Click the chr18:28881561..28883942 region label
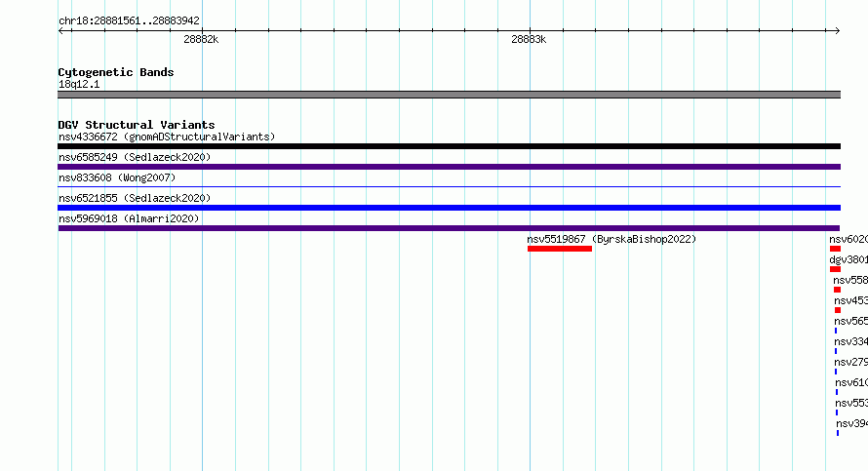868x471 pixels. 129,20
